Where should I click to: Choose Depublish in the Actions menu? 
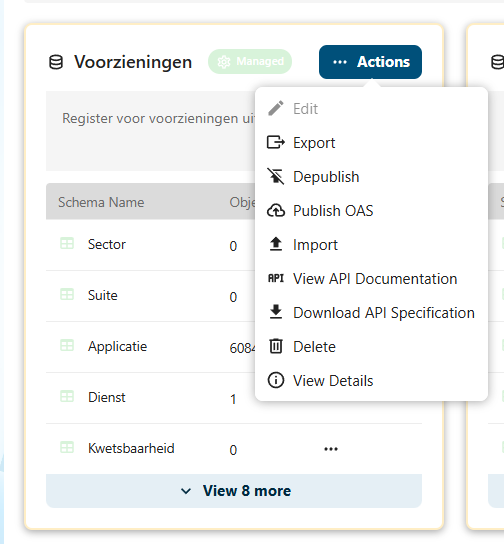(371, 177)
